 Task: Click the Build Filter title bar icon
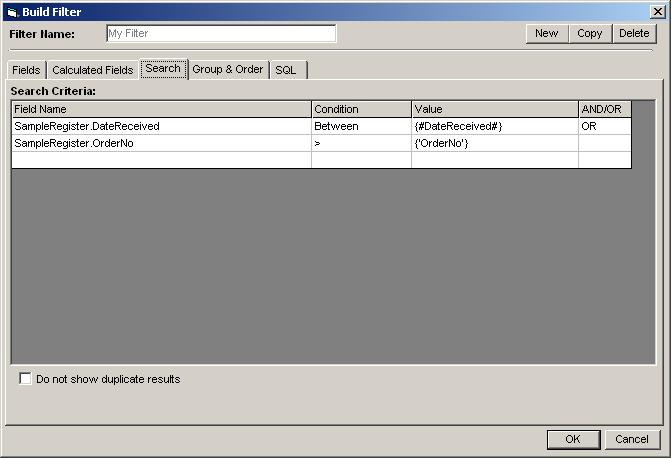[x=11, y=12]
